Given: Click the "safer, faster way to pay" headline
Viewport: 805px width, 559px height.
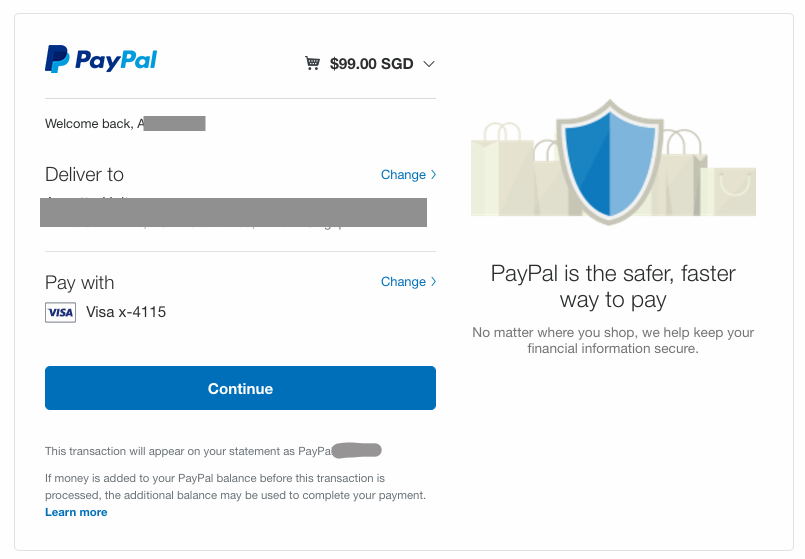Looking at the screenshot, I should point(613,286).
